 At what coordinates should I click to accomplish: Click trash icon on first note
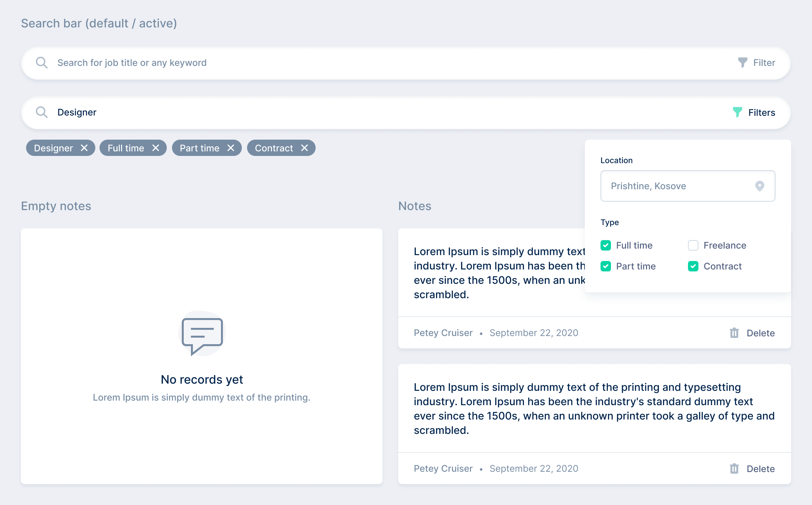(x=734, y=333)
